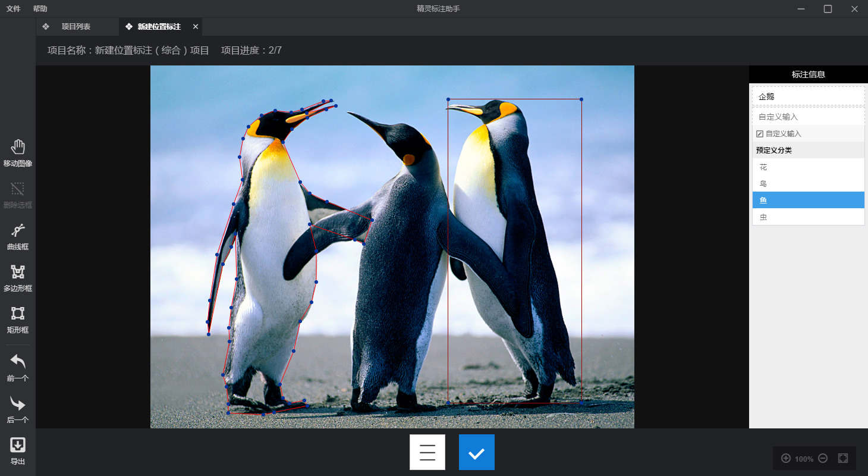Screen dimensions: 868x476
Task: Choose the 鸟 predefined category
Action: tap(808, 184)
